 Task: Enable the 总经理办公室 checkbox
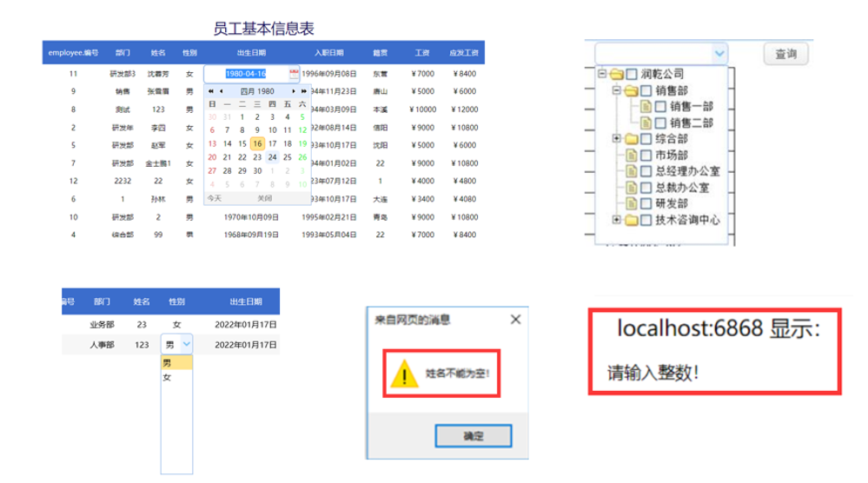[646, 171]
